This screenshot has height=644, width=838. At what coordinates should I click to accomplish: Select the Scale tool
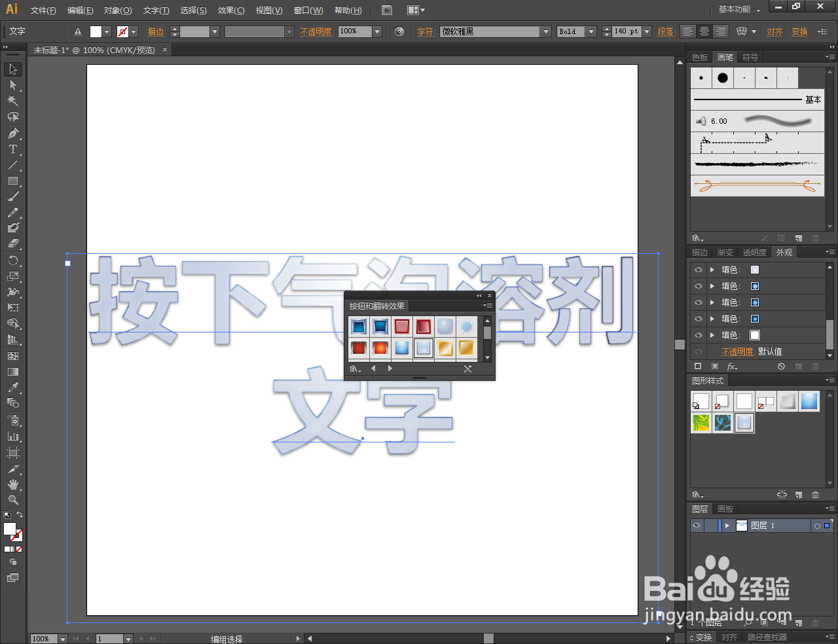[13, 276]
